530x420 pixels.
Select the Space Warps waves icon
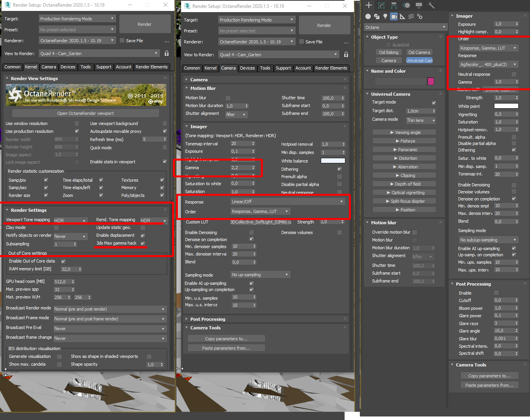(x=411, y=16)
